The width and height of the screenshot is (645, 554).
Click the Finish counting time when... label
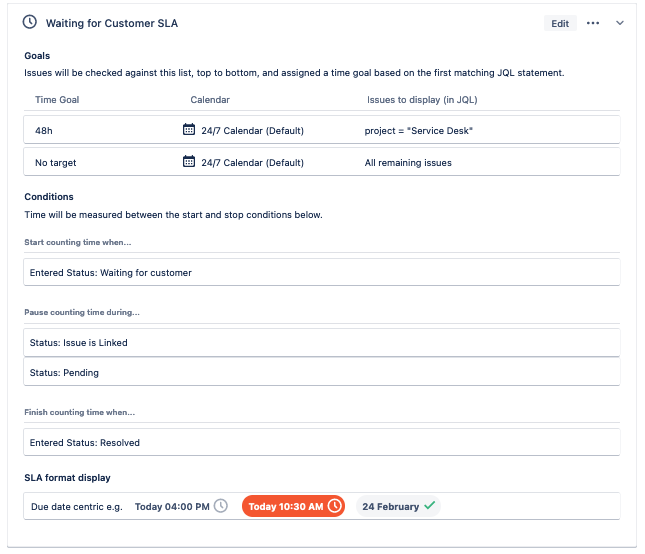coord(79,412)
